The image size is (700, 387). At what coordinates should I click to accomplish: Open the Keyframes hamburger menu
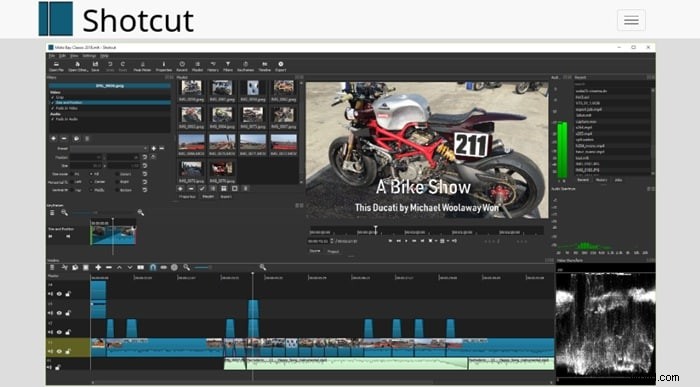click(52, 213)
